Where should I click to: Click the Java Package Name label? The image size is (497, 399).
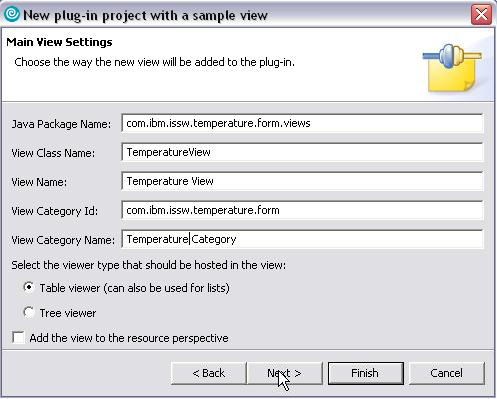61,124
